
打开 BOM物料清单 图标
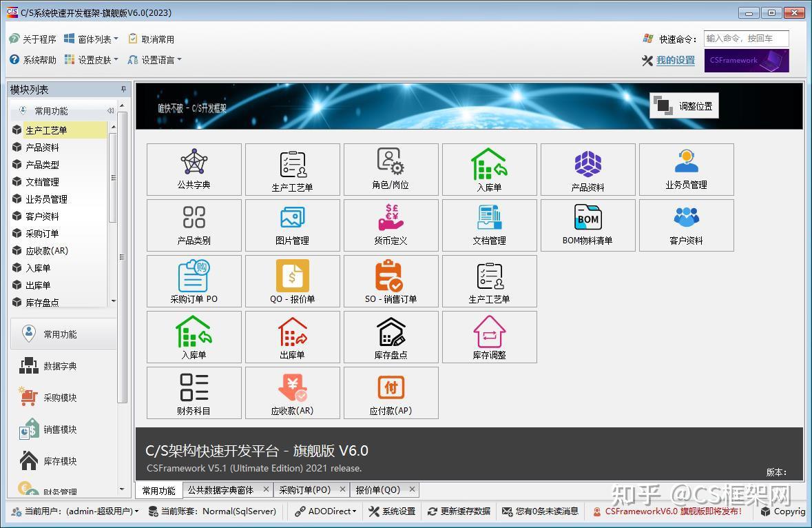(587, 225)
